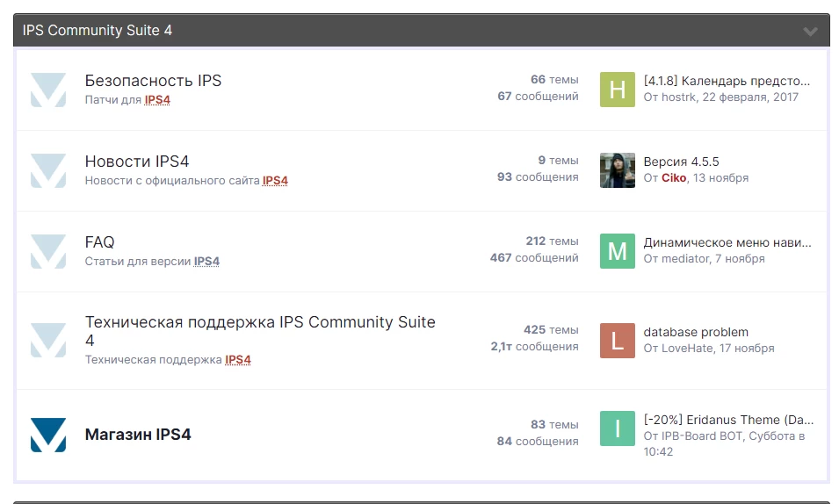Open the IPS Community Suite 4 header link
Viewport: 839px width, 504px height.
[x=98, y=31]
